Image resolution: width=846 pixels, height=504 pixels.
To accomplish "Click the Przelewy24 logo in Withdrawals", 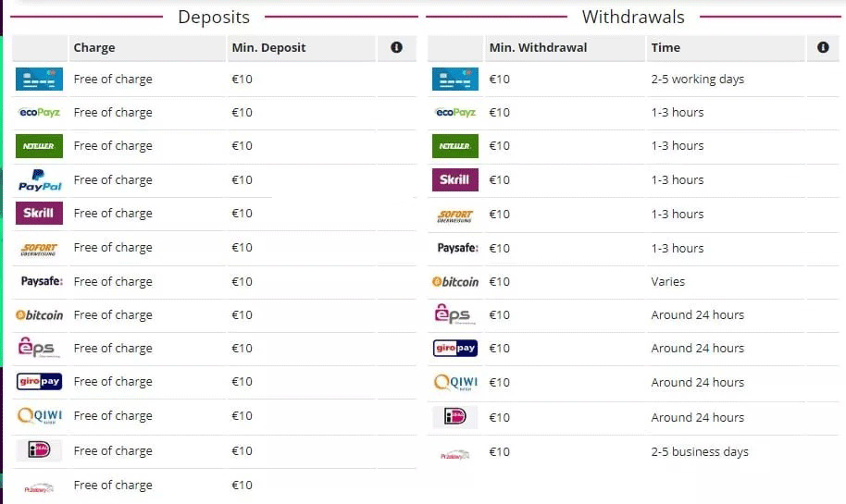I will (454, 455).
